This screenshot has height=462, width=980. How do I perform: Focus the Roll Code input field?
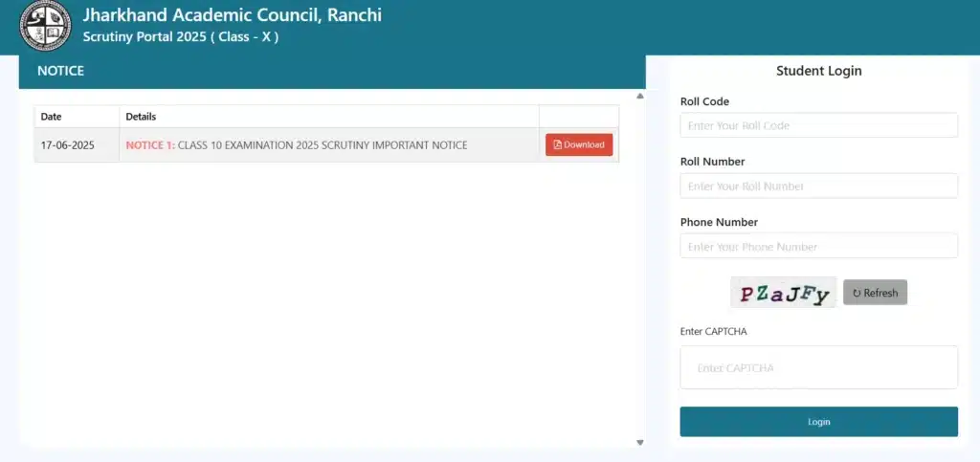818,125
